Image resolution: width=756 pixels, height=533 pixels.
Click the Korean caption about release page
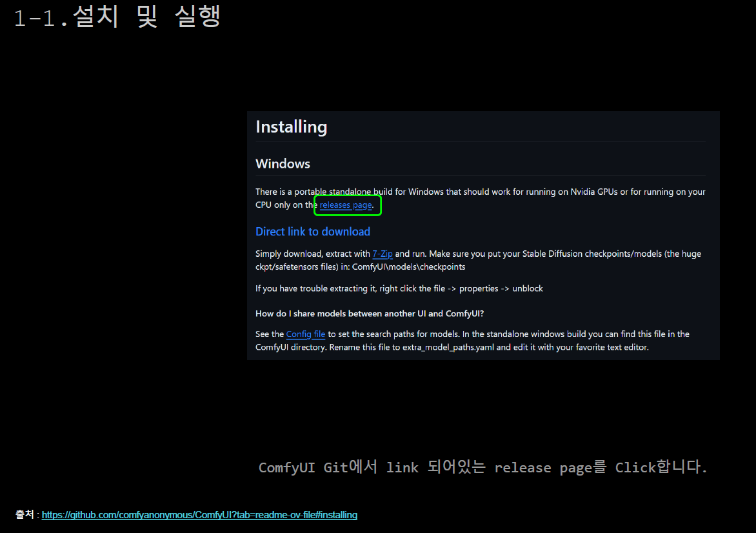482,467
